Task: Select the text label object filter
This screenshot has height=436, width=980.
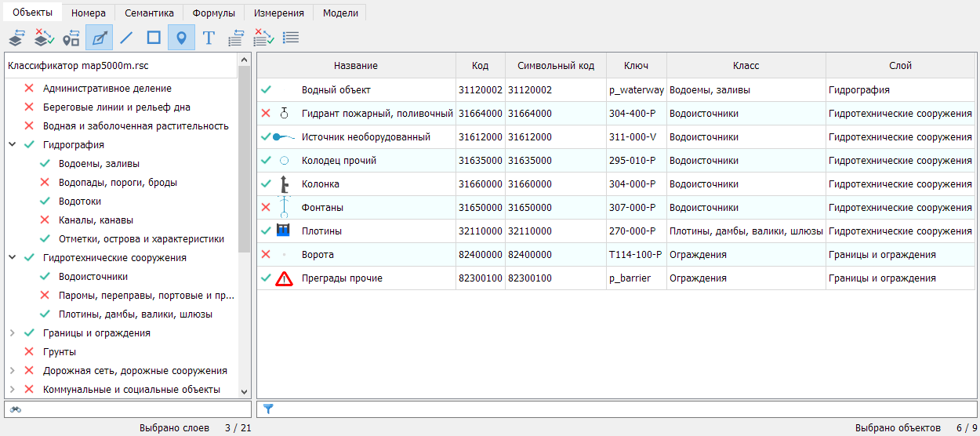Action: [x=209, y=37]
